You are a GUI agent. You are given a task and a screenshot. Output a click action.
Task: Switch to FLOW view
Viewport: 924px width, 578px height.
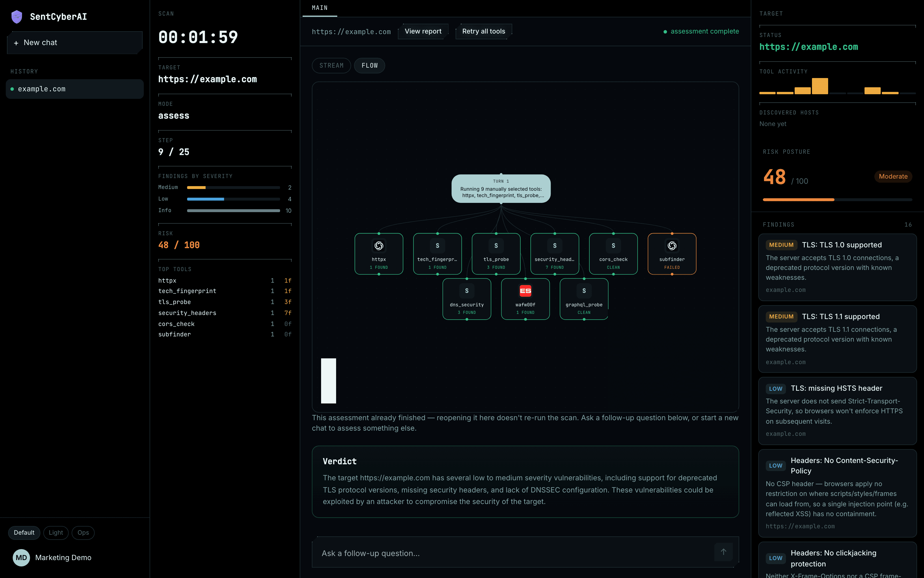[369, 65]
